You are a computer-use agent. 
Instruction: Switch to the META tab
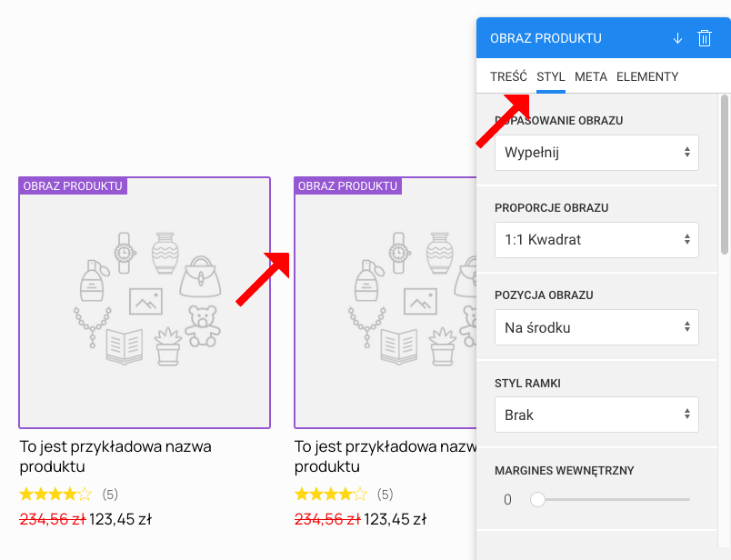(x=591, y=76)
